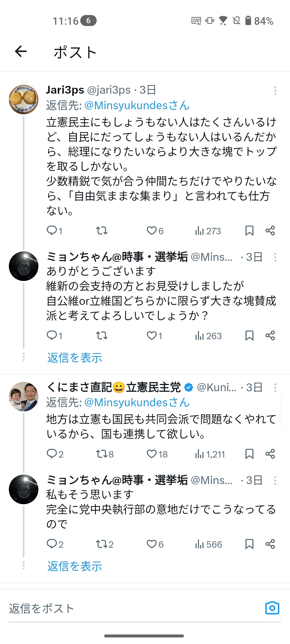Expand the first 返信を表示 link

click(75, 358)
